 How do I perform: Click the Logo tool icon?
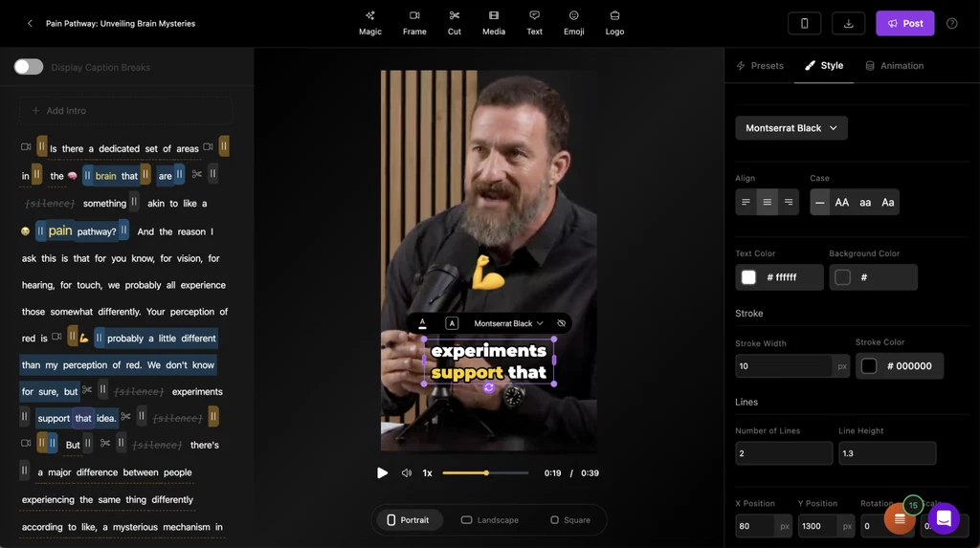point(614,23)
